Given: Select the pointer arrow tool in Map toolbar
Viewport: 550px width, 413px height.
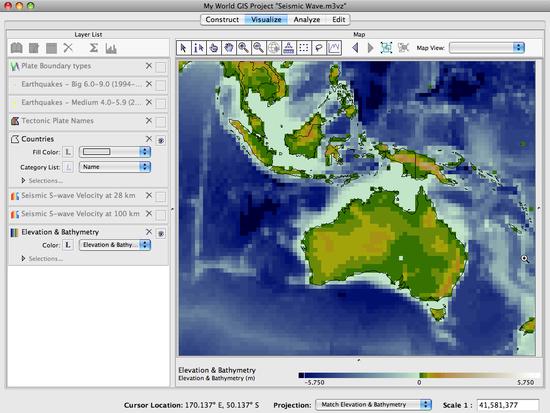Looking at the screenshot, I should click(x=183, y=48).
